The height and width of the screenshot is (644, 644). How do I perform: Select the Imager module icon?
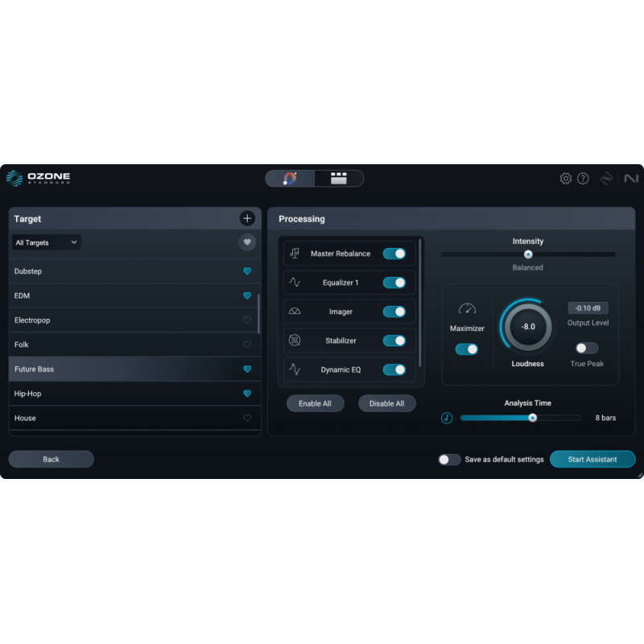(x=295, y=312)
